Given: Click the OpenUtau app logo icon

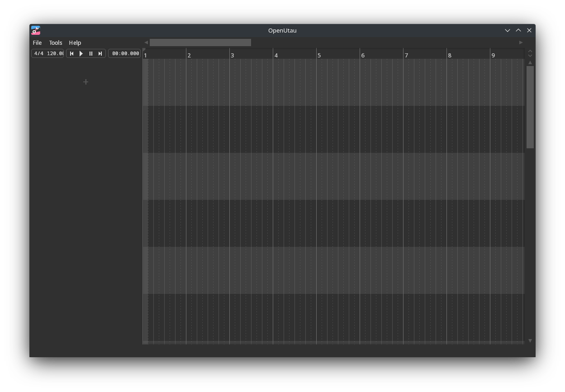Looking at the screenshot, I should coord(36,30).
